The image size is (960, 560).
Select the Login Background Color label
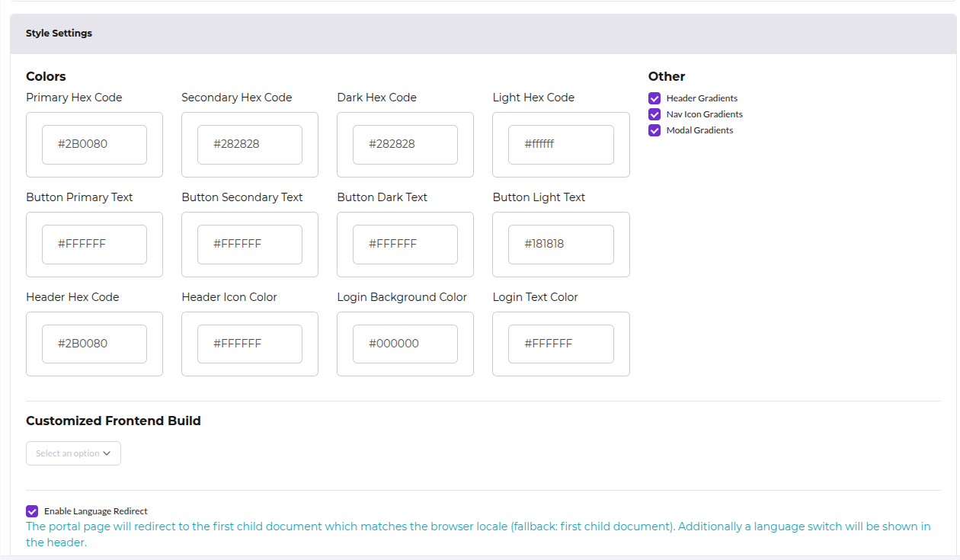pyautogui.click(x=402, y=297)
